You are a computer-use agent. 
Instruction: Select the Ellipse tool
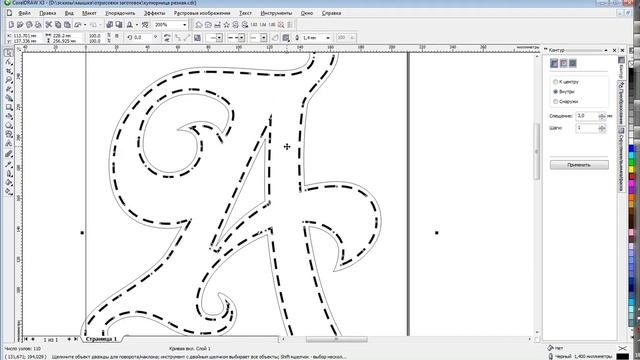[9, 116]
